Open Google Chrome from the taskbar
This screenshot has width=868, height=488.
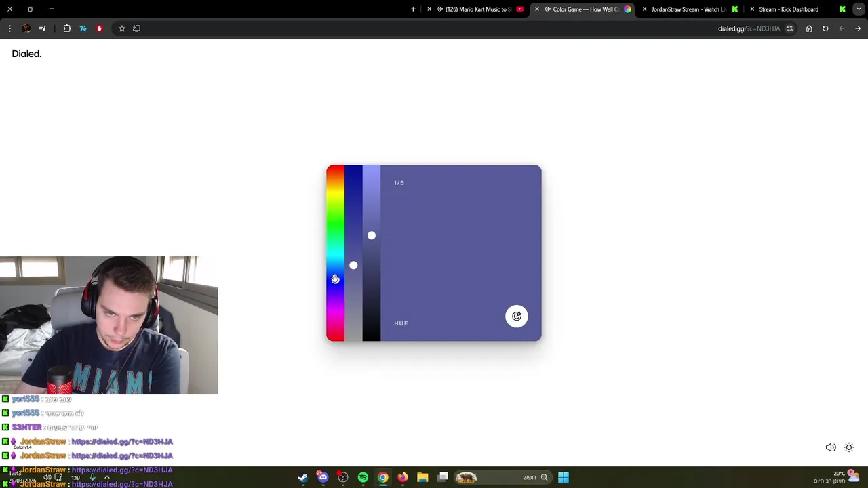click(x=383, y=477)
